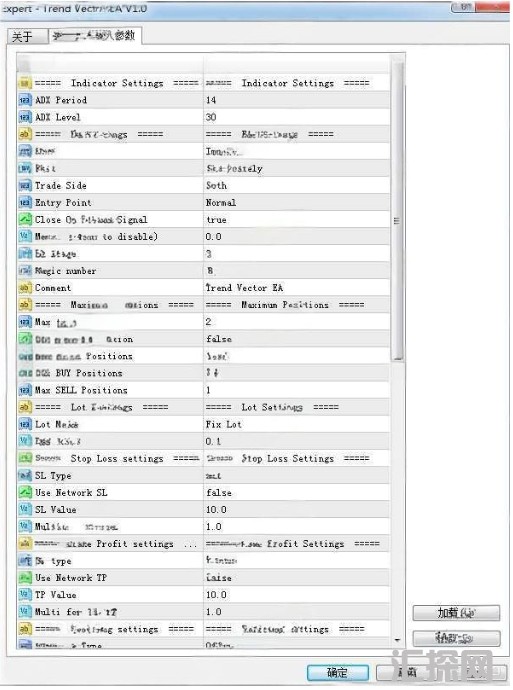Click the Max SELL Positions integer icon
This screenshot has height=690, width=513.
(x=25, y=390)
